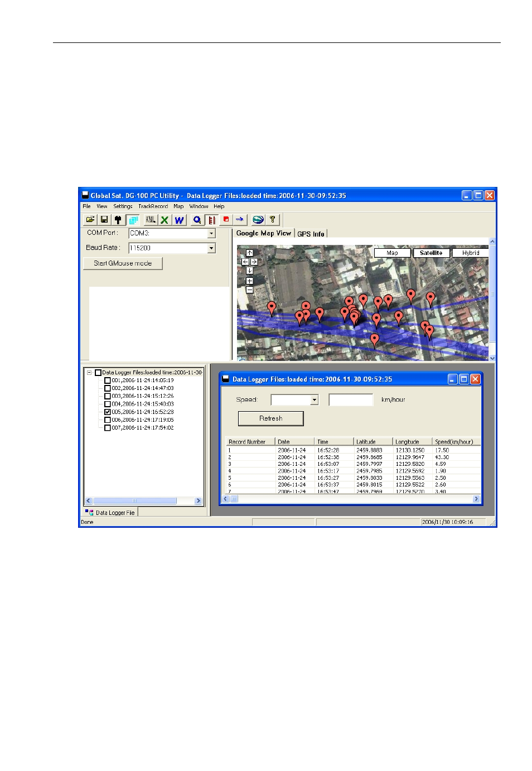Click the Save floppy disk toolbar icon
The width and height of the screenshot is (532, 771).
click(104, 220)
